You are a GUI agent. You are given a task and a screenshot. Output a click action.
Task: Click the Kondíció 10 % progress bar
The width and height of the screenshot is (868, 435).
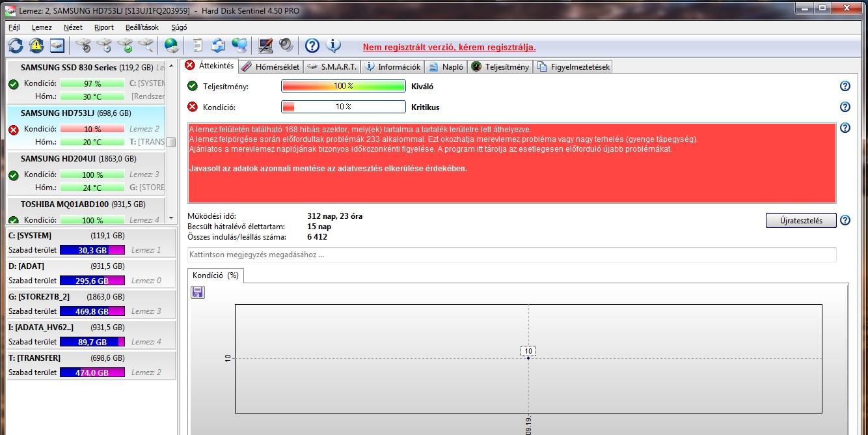click(x=344, y=107)
